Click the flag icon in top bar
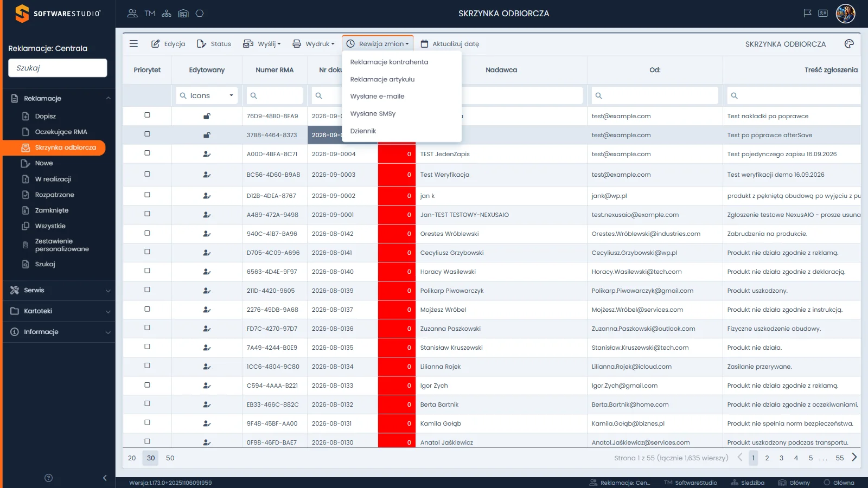Screen dimensions: 868x488 807,13
